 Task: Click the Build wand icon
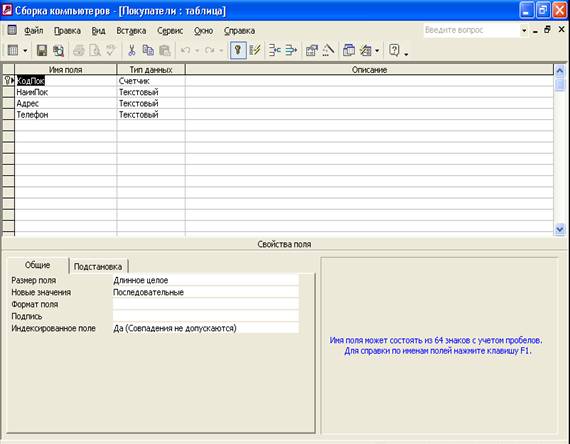(328, 50)
